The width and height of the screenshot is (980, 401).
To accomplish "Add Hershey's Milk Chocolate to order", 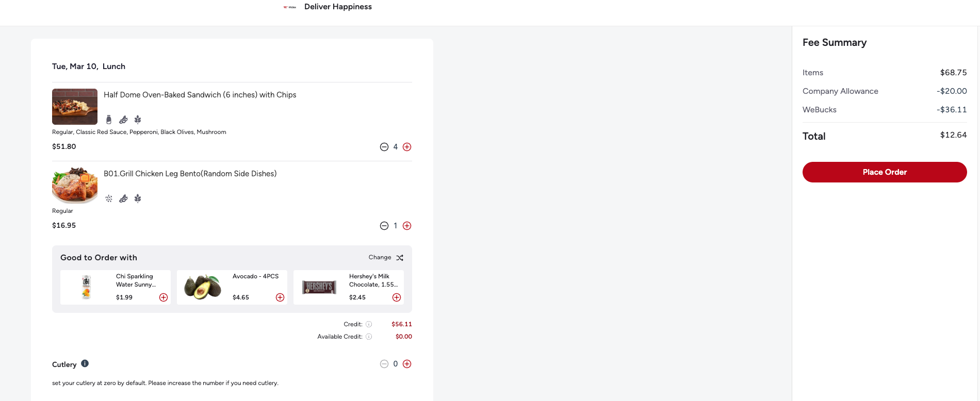I will (397, 297).
